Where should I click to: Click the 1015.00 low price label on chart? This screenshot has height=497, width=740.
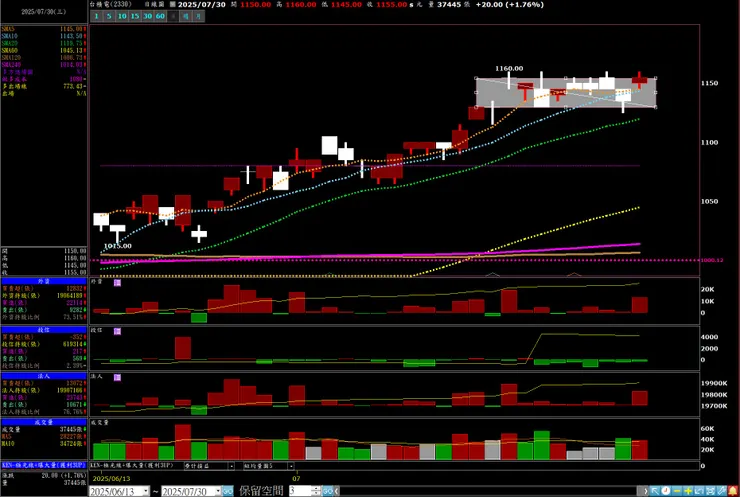(x=118, y=246)
